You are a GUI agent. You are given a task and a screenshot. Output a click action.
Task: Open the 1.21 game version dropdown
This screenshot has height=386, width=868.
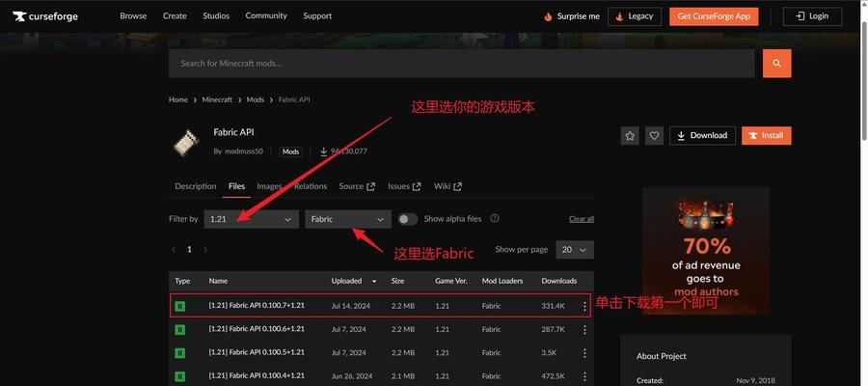[252, 219]
